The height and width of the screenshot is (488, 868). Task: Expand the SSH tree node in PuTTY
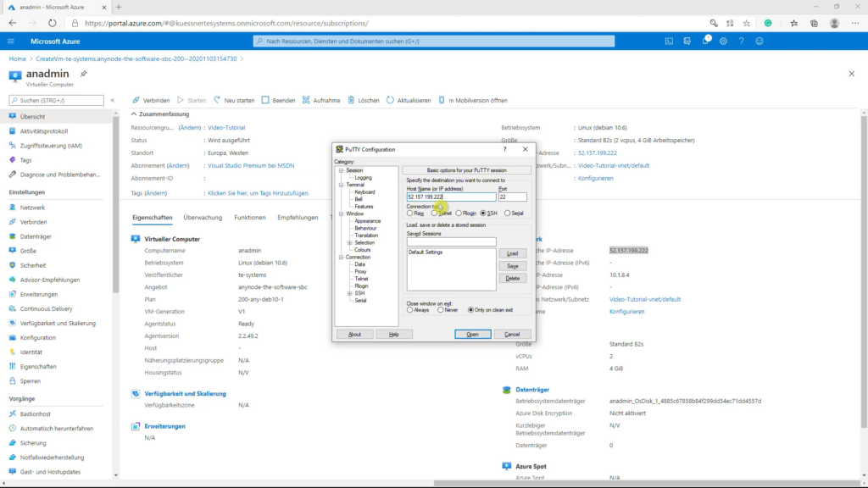click(x=350, y=293)
